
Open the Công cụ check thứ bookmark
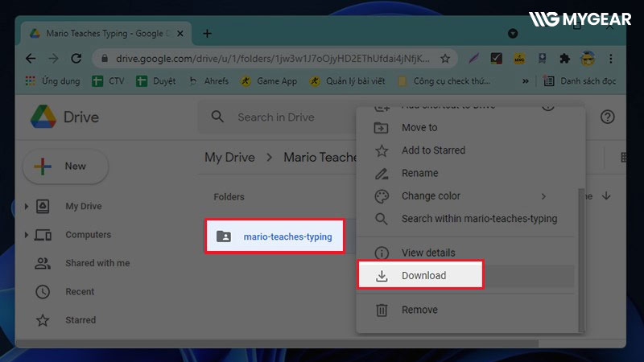(x=444, y=81)
